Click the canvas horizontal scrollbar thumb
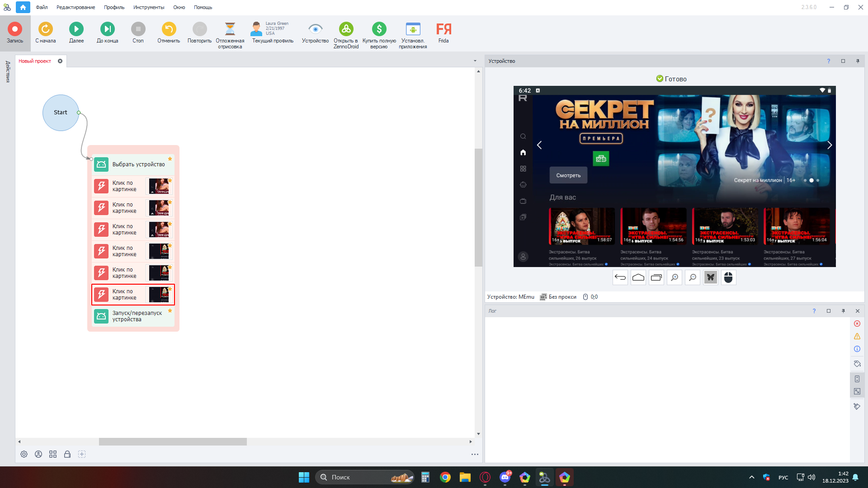This screenshot has height=488, width=868. 173,441
